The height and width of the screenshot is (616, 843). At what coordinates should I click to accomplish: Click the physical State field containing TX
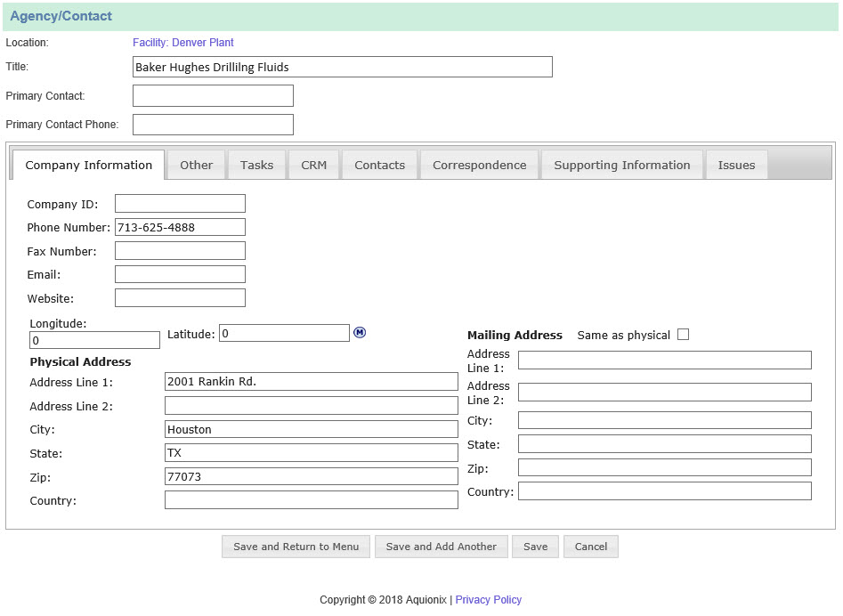(312, 452)
